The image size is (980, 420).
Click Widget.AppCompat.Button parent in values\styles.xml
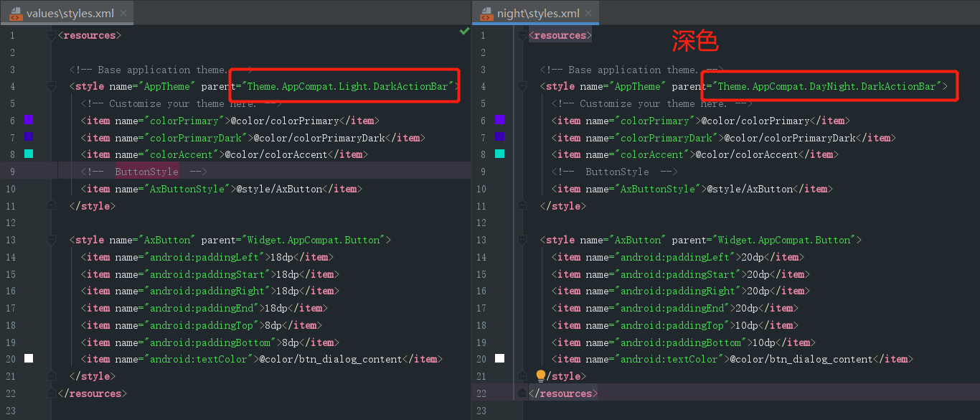pyautogui.click(x=316, y=240)
